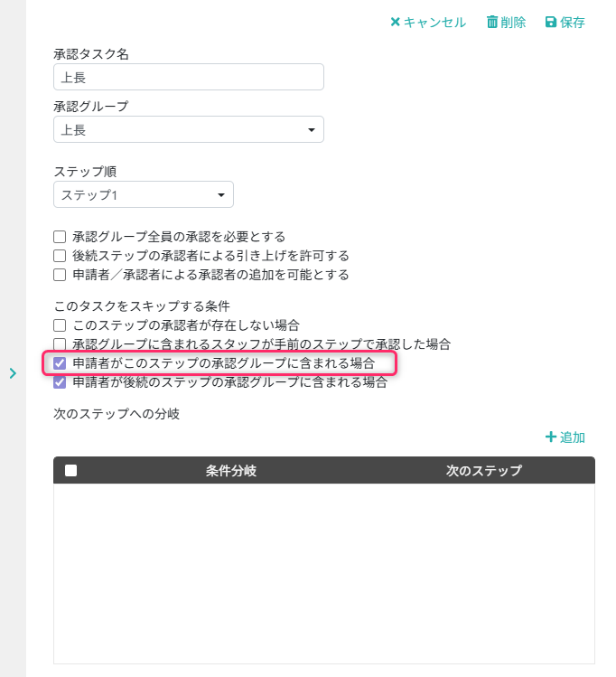
Task: Open the ステップ順 dropdown
Action: (x=143, y=195)
